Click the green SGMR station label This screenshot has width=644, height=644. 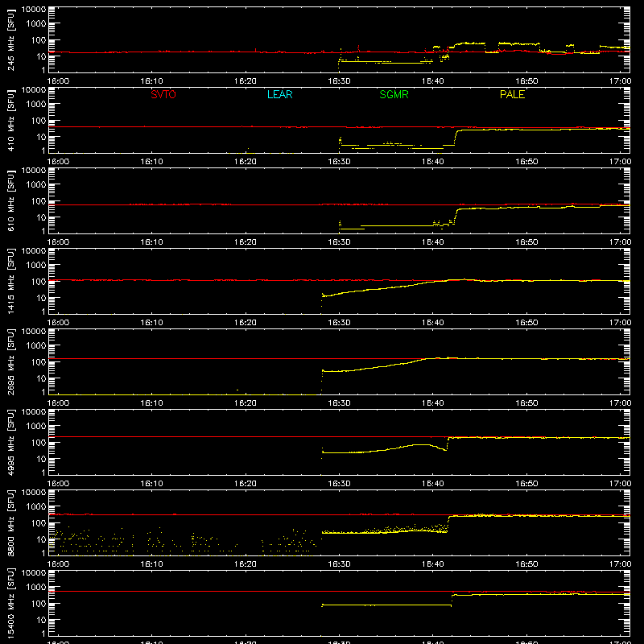[x=394, y=94]
